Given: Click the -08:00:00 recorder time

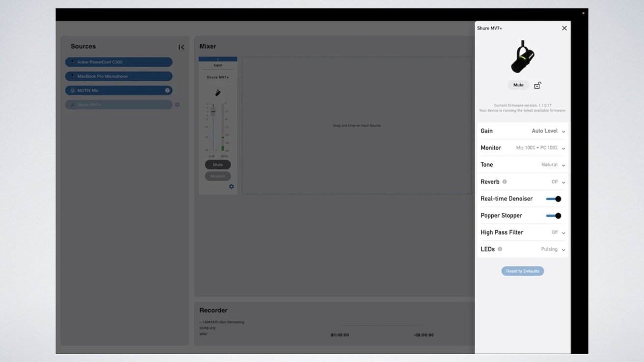Looking at the screenshot, I should click(x=424, y=335).
